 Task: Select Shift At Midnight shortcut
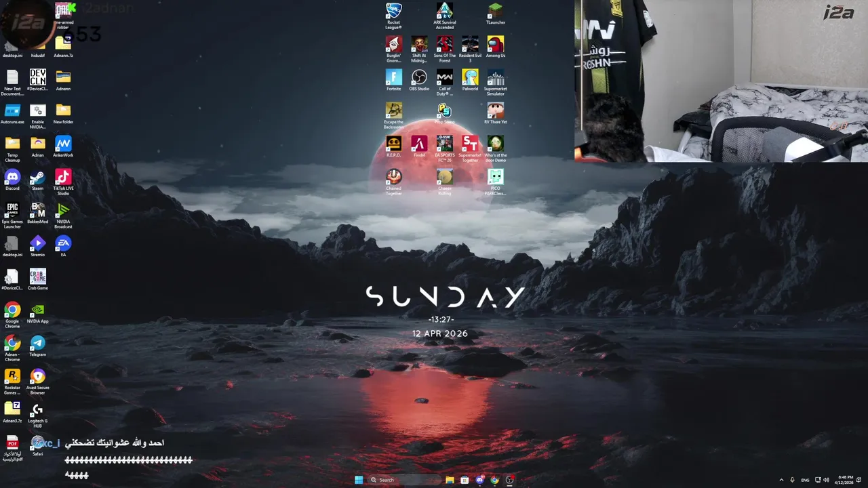[x=419, y=49]
